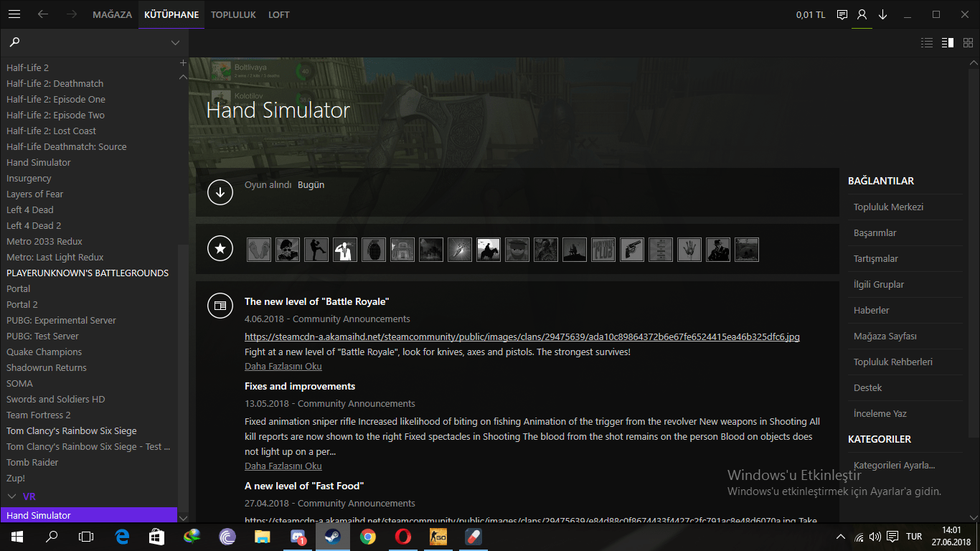Screen dimensions: 980x551
Task: Show hidden system tray icons
Action: point(841,537)
